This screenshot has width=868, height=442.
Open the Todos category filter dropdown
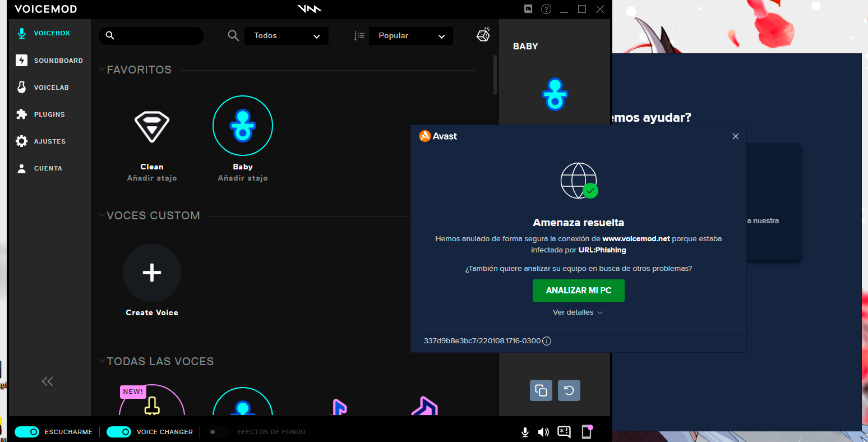287,36
